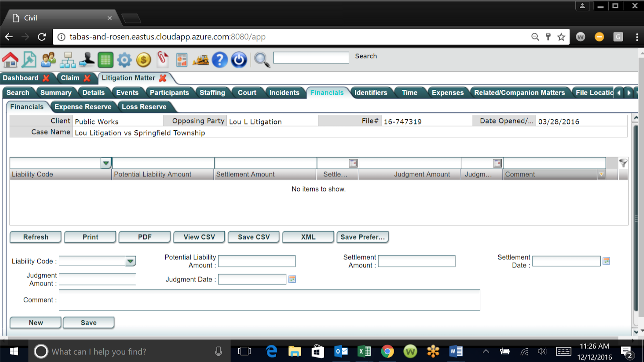Open Excel from the Windows taskbar
Viewport: 644px width, 362px height.
(x=365, y=351)
